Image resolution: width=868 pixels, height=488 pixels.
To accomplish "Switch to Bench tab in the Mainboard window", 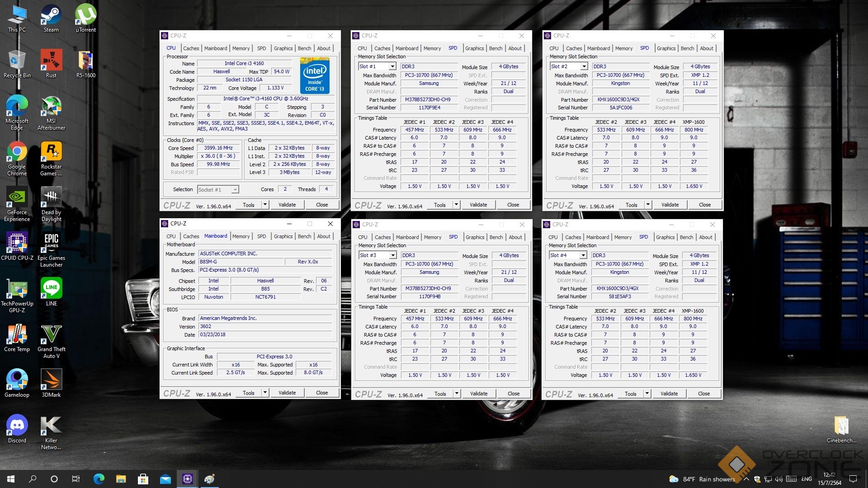I will 304,236.
